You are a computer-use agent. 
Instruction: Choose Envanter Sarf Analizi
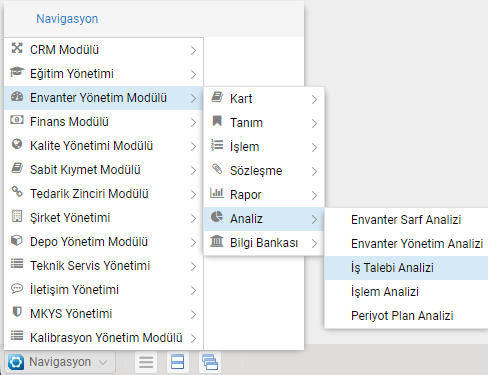coord(406,220)
